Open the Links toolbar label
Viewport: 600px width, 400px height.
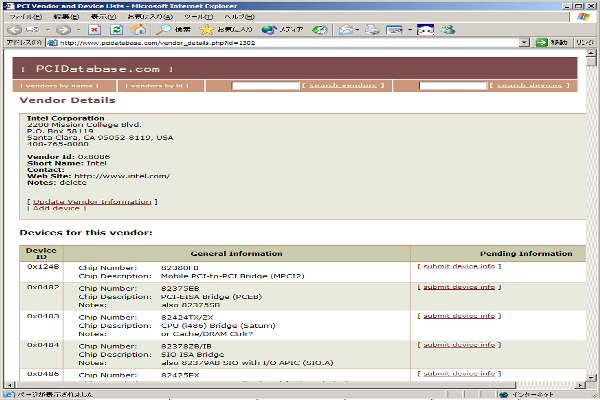tap(585, 42)
